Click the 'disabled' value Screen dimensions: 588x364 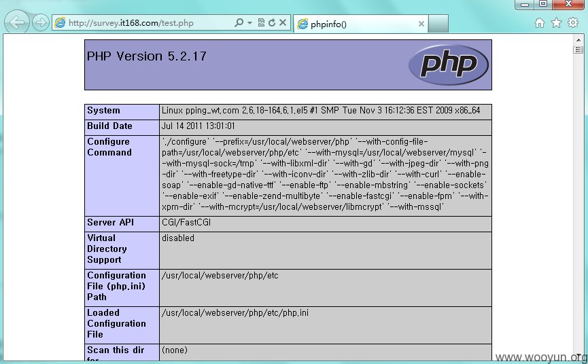177,238
